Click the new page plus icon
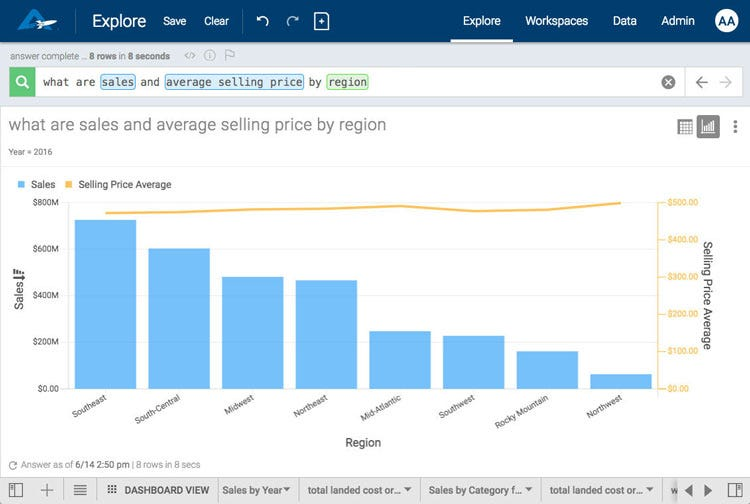Image resolution: width=750 pixels, height=504 pixels. point(321,21)
